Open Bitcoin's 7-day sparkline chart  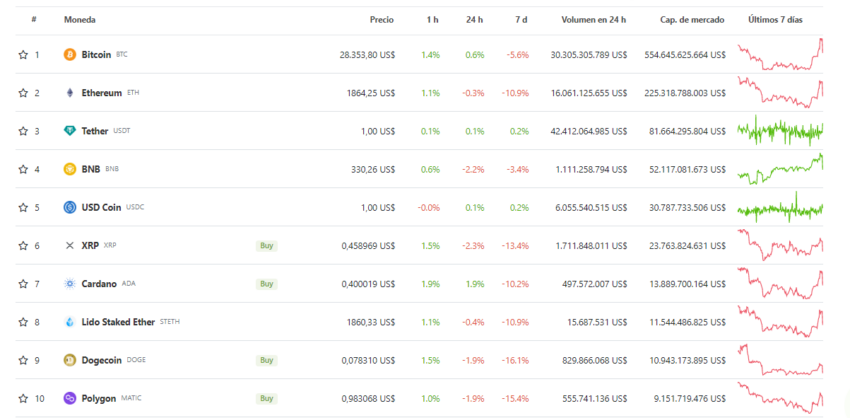point(780,54)
